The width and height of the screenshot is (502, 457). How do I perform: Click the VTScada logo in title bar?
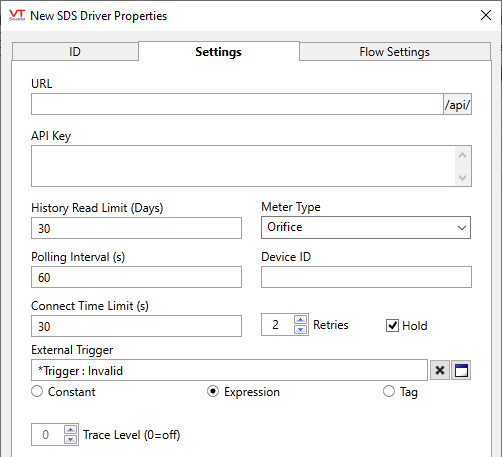pos(17,15)
